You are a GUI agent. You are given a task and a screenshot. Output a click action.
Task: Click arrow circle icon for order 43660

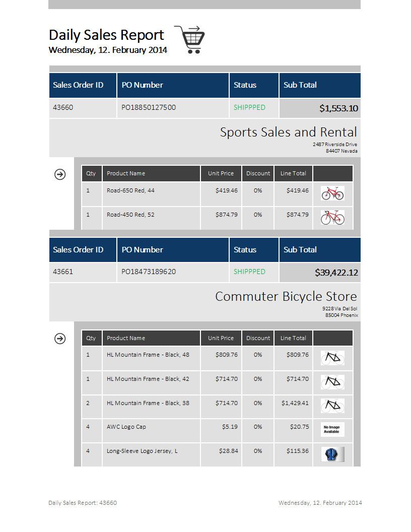[60, 174]
